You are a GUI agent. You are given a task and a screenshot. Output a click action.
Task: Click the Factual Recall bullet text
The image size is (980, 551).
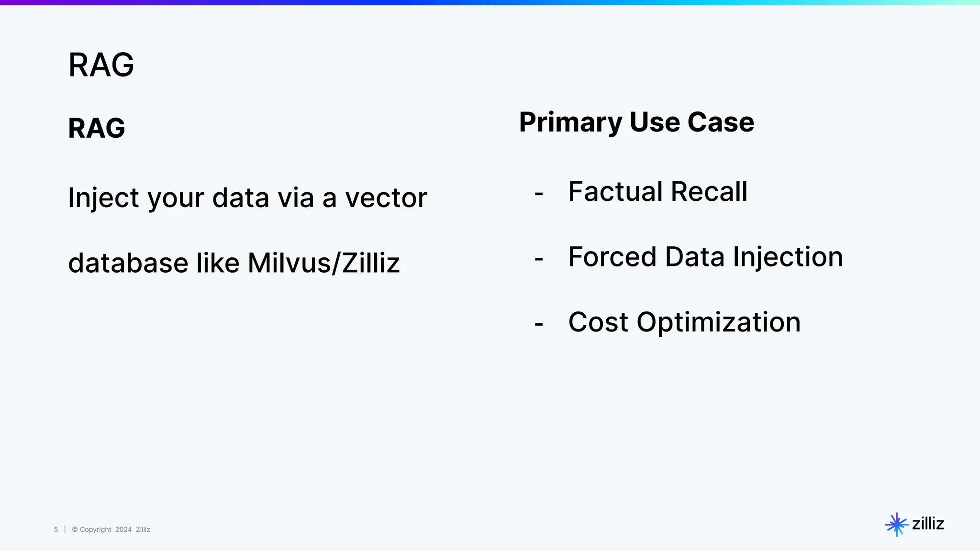(657, 192)
